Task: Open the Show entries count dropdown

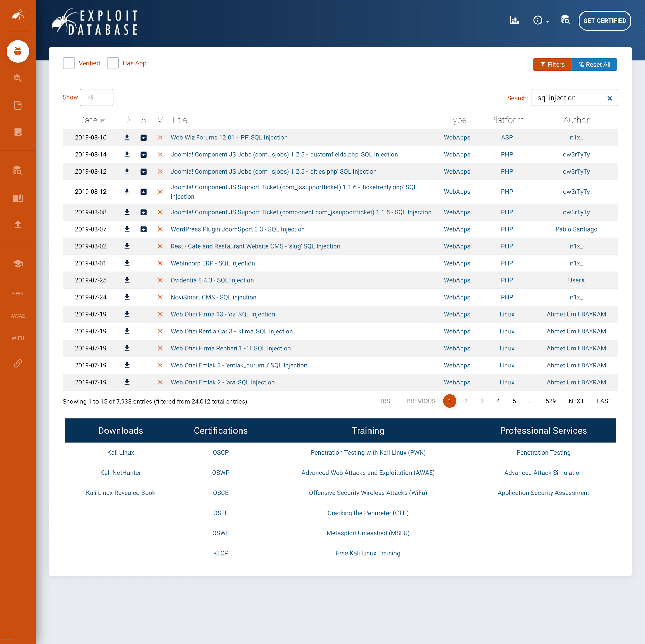Action: pyautogui.click(x=96, y=97)
